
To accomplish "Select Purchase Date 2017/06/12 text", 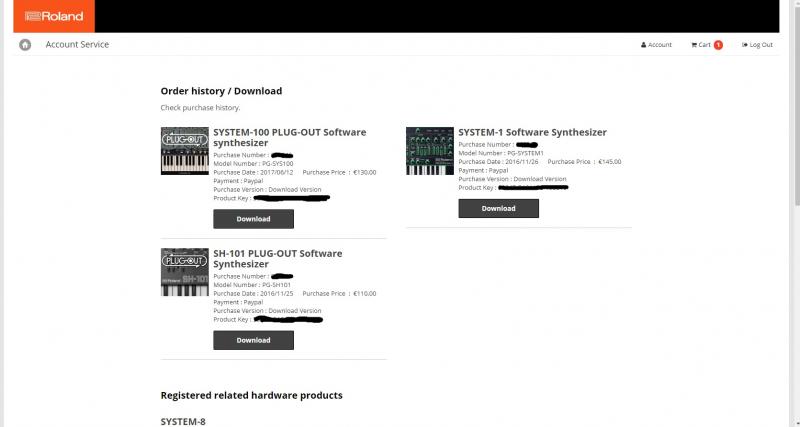I will [x=253, y=172].
